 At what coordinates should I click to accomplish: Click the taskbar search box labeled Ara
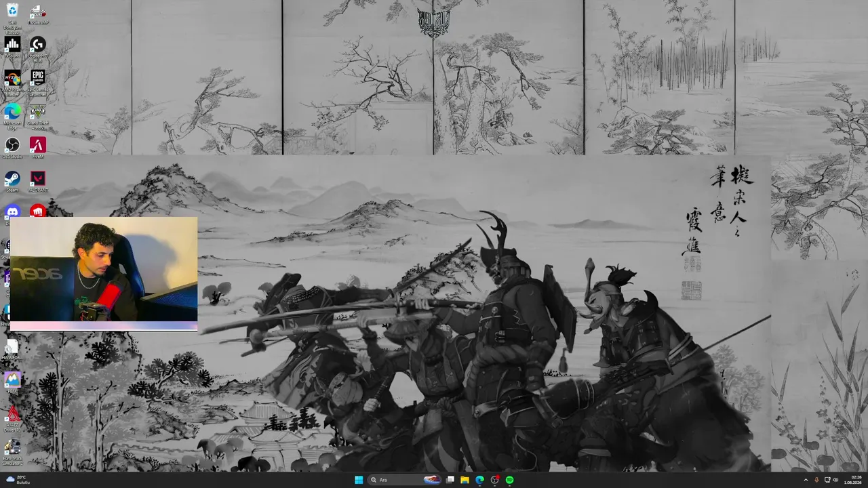pyautogui.click(x=405, y=480)
